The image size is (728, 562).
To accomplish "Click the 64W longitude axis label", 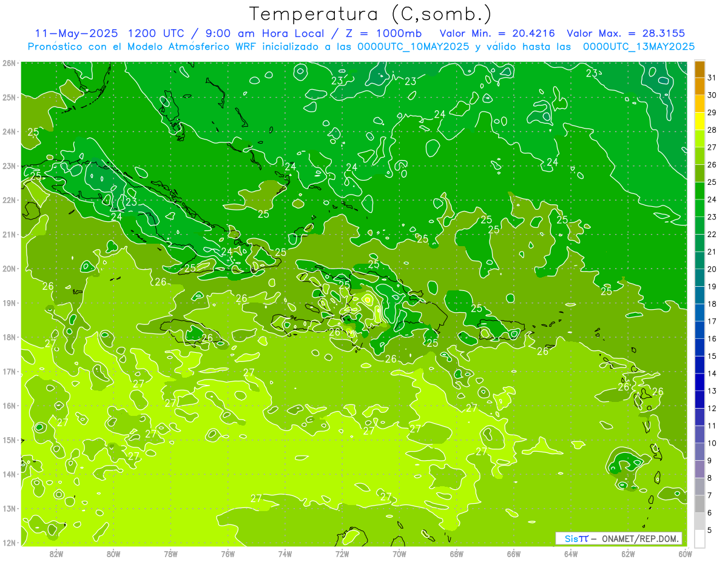I will 571,554.
